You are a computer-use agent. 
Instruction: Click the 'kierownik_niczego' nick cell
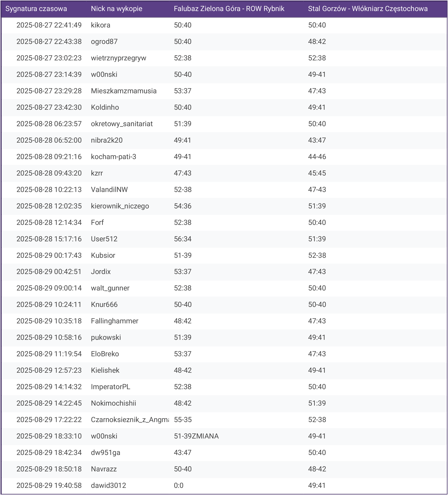click(120, 206)
